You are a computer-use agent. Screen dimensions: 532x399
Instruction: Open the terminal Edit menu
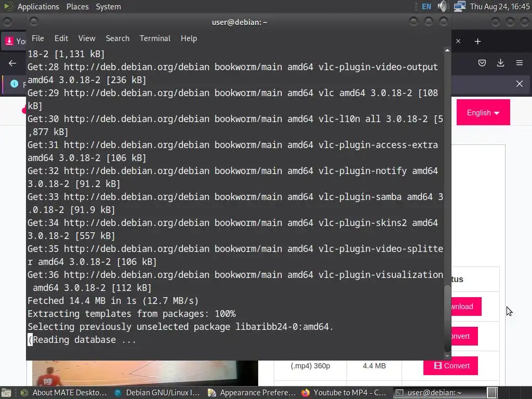[x=61, y=38]
